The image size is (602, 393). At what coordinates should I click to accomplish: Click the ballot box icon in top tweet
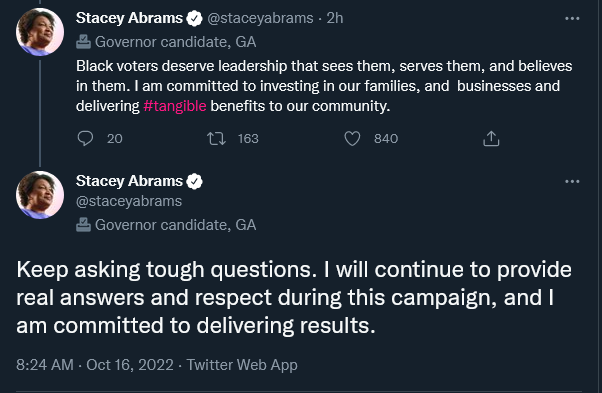coord(83,42)
